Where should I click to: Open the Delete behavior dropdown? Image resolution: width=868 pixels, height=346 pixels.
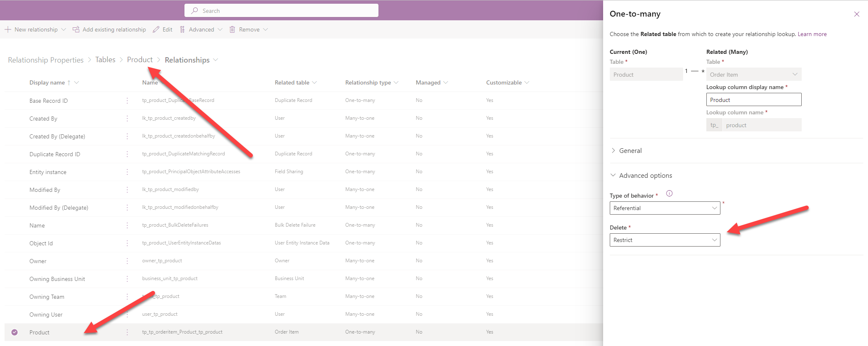664,240
